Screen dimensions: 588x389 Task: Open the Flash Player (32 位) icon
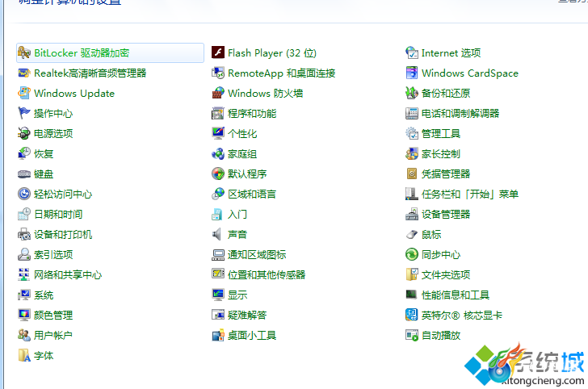coord(218,52)
